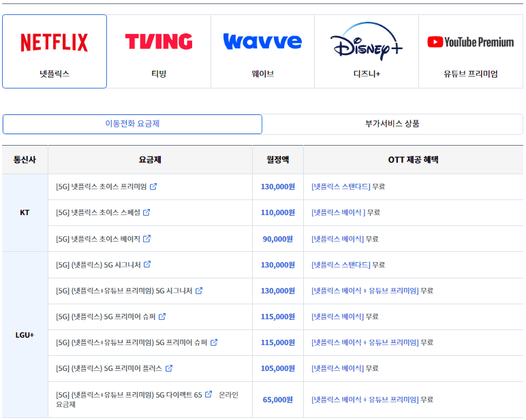Open external link for (넷플릭스+유튜브 프리미엄) 5G 시그니처
Viewport: 526px width, 420px height.
click(x=199, y=291)
